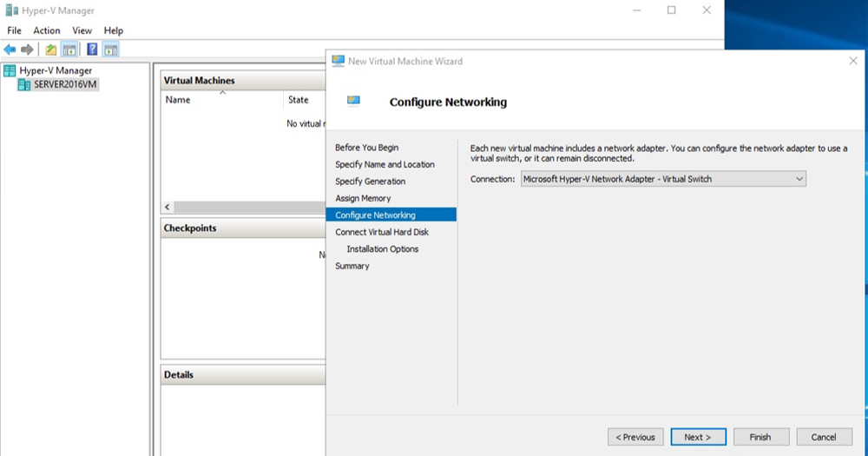This screenshot has height=456, width=868.
Task: Open the Help menu
Action: (x=114, y=30)
